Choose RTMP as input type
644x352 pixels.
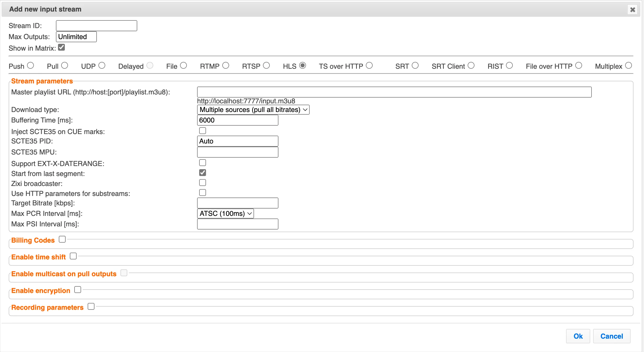[226, 65]
